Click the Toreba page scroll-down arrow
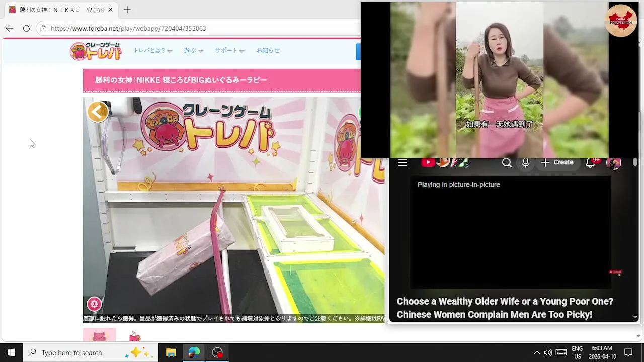Viewport: 644px width, 362px height. [x=638, y=336]
